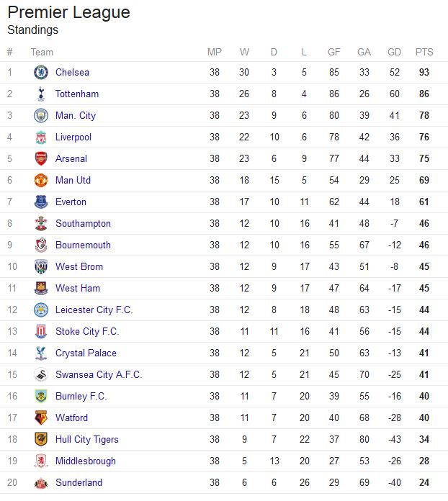Click the Man Utd crest icon
Screen dimensions: 448x501
click(41, 180)
